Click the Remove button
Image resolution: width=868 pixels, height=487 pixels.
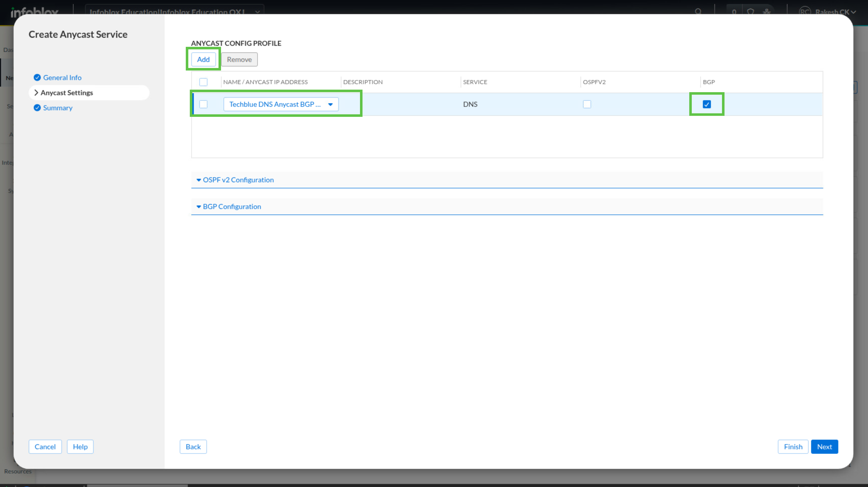pyautogui.click(x=239, y=59)
